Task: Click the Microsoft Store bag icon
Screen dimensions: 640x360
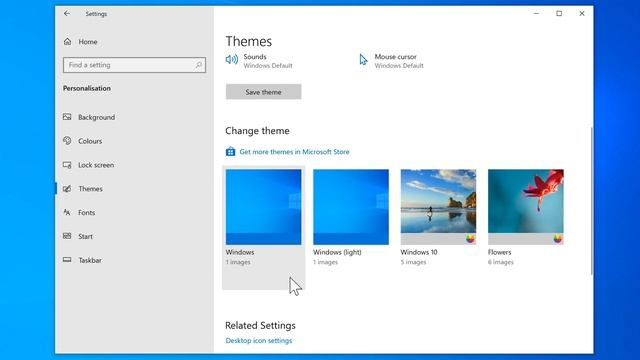Action: 231,151
